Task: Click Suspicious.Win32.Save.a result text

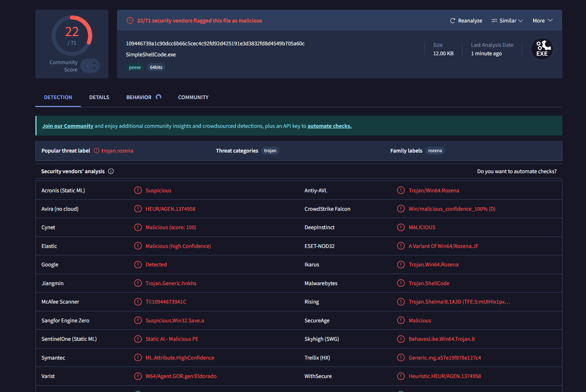Action: click(175, 321)
